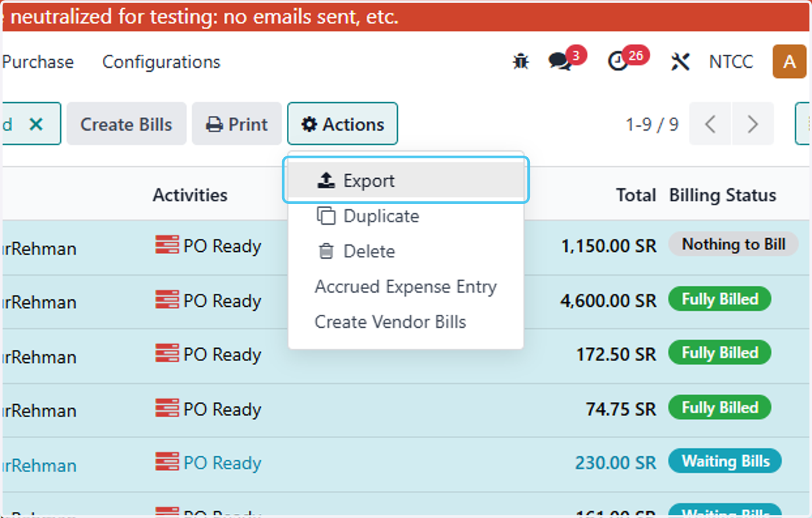The image size is (812, 518).
Task: Click the PO Ready activity icon for 74.75 SR
Action: click(x=167, y=408)
